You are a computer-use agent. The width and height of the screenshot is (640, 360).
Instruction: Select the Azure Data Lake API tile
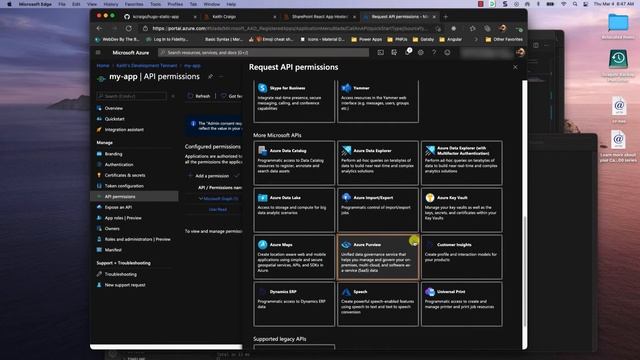tap(294, 210)
